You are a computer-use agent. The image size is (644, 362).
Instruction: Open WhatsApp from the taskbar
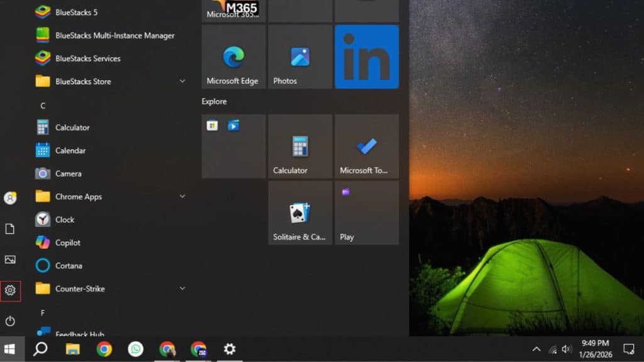tap(137, 349)
